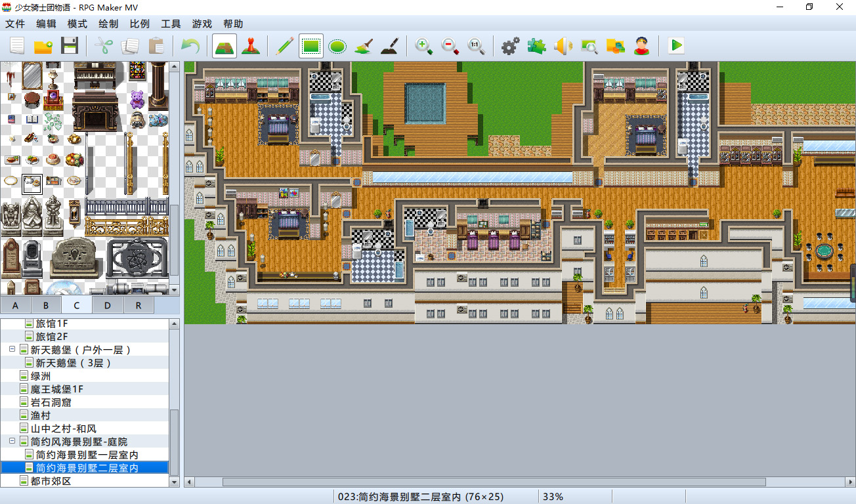Save project with the floppy disk icon
This screenshot has height=504, width=856.
(70, 46)
